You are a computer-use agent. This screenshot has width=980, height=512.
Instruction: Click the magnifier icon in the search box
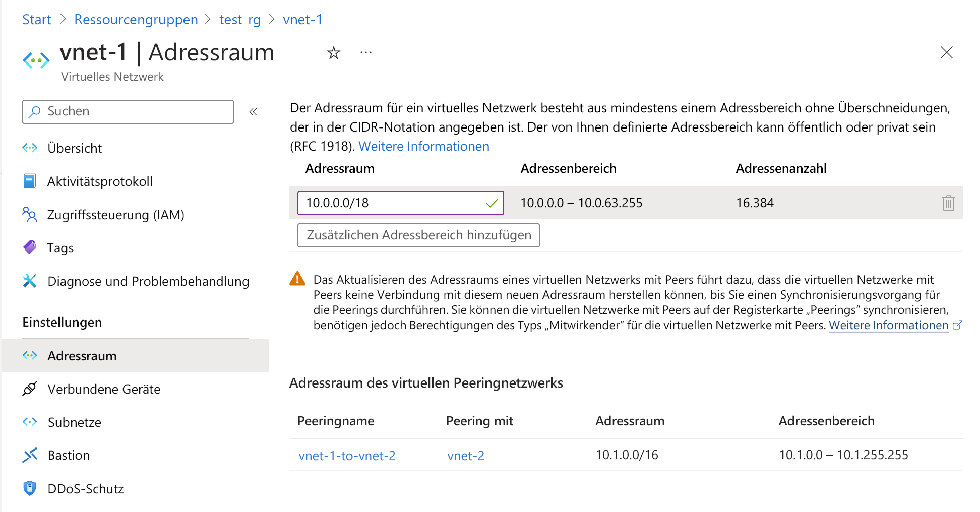35,111
